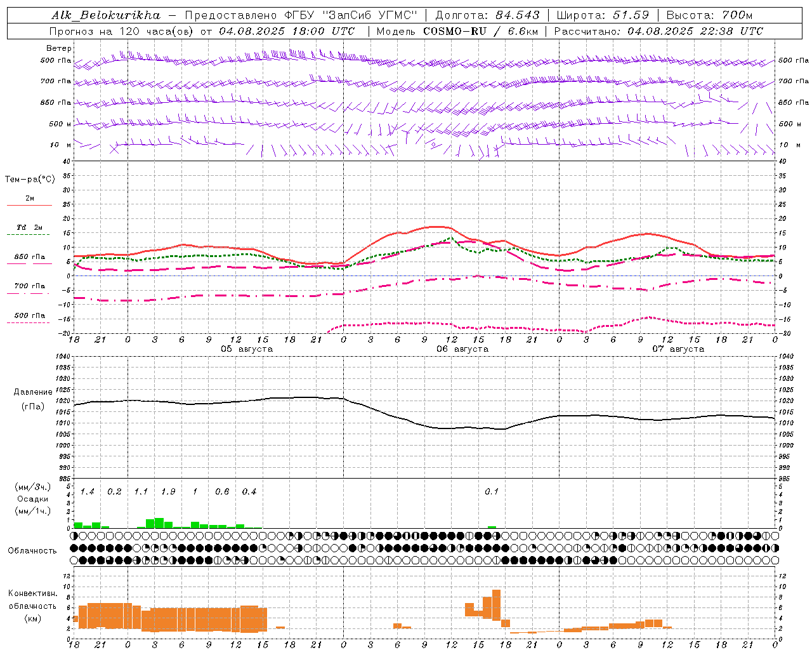Click the Конвективн. convective cloud label
The width and height of the screenshot is (812, 650).
pyautogui.click(x=33, y=594)
